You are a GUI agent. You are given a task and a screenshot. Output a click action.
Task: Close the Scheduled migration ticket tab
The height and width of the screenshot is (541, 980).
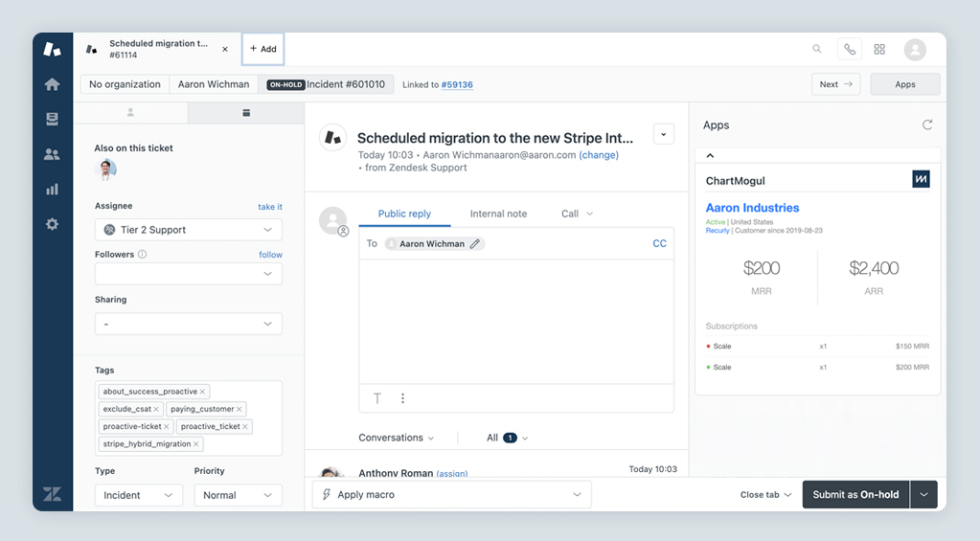coord(225,49)
